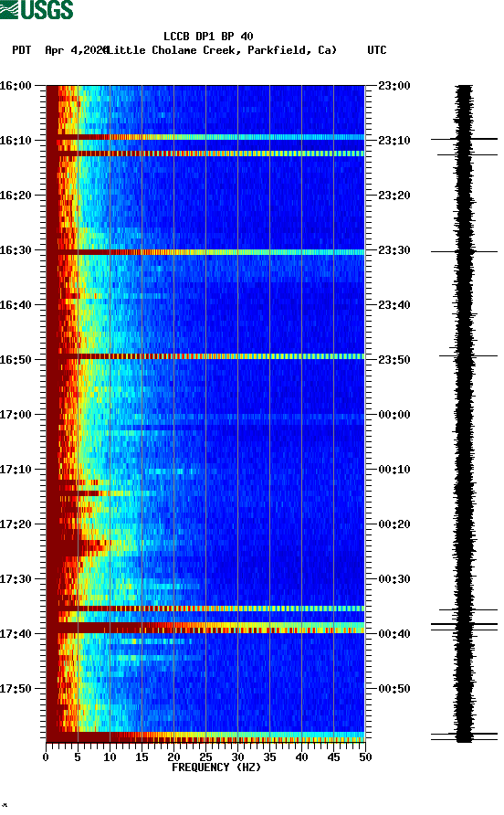Screen dimensions: 504x815
Task: Click the '00:20' UTC time label
Action: (x=394, y=524)
